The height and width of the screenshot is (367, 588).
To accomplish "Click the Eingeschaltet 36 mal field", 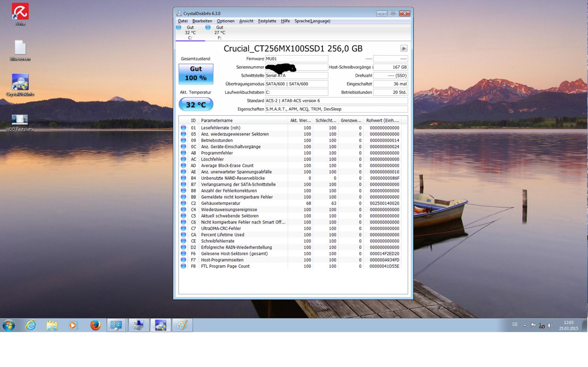I will tap(390, 84).
